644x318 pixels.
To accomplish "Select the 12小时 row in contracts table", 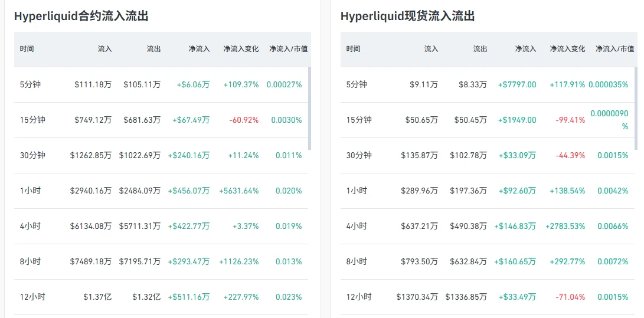I will (161, 297).
